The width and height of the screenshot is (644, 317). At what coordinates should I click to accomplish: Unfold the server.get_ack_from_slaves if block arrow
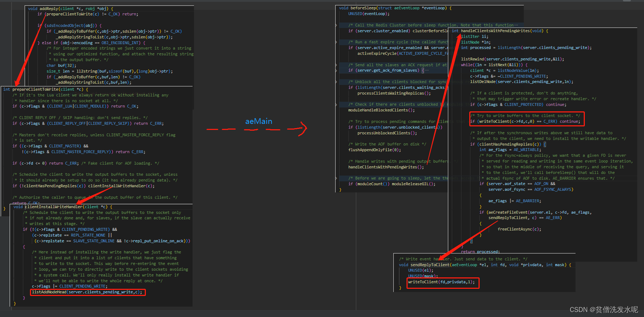pyautogui.click(x=336, y=71)
